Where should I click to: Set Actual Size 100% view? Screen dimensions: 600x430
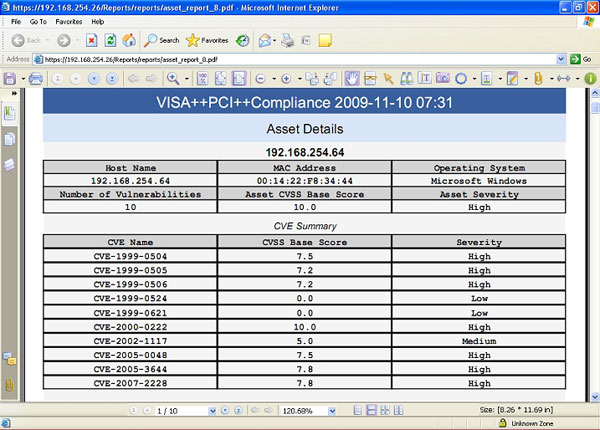click(202, 79)
